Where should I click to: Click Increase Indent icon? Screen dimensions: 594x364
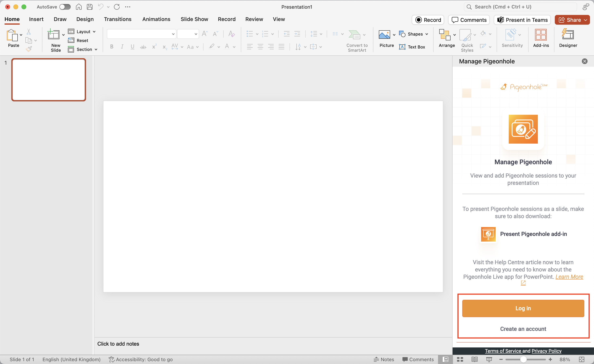(297, 34)
